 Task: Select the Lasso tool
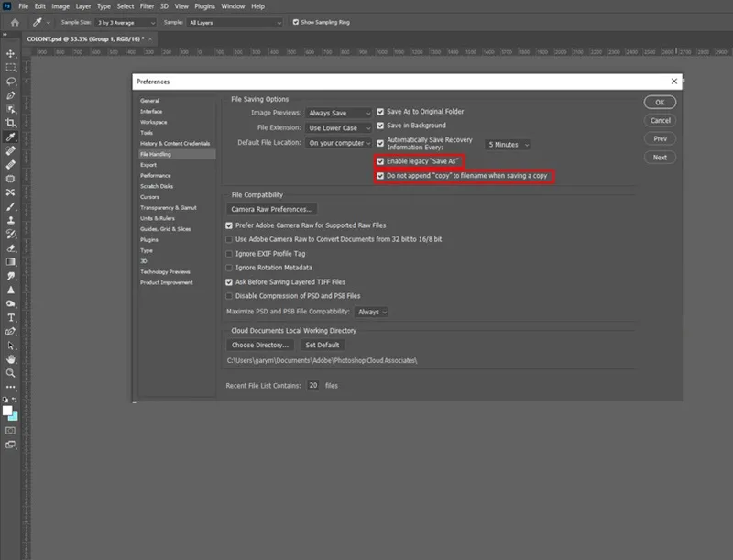(x=10, y=82)
